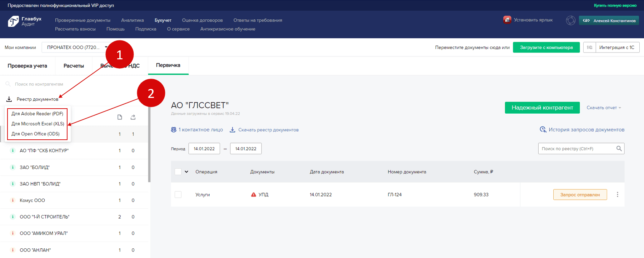Click the info icon for ООО "АНЛАН"
This screenshot has width=644, height=258.
tap(13, 250)
